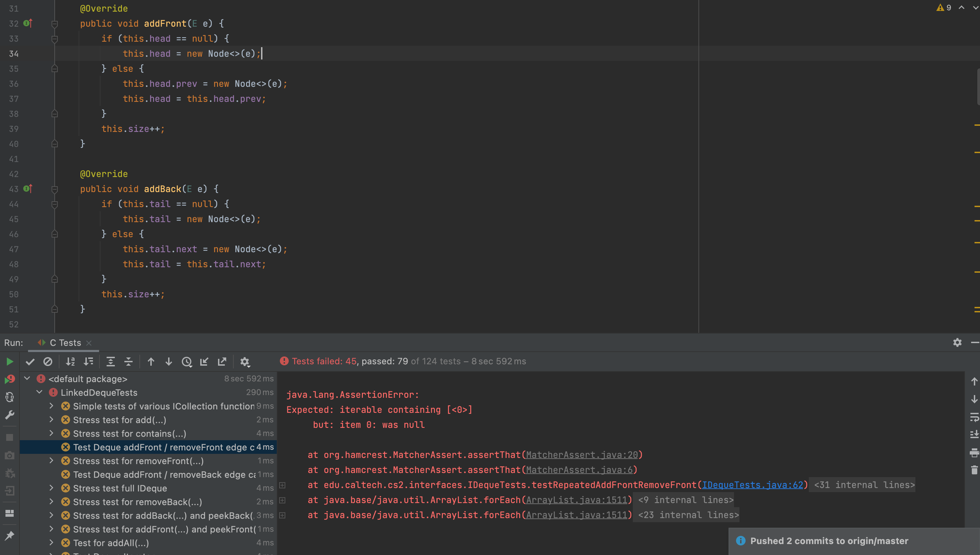Open IDequeTests.java:62 stack trace link
980x555 pixels.
(752, 485)
